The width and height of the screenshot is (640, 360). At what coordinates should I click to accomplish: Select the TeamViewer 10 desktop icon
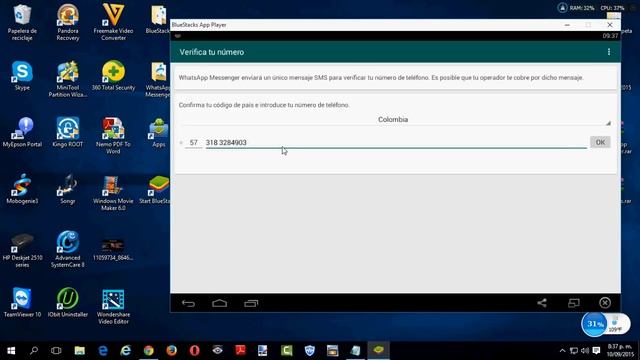pos(22,302)
